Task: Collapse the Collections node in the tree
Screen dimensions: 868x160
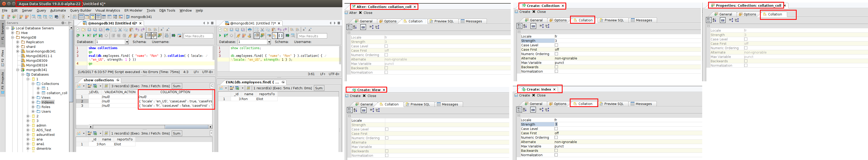Action: pyautogui.click(x=33, y=84)
